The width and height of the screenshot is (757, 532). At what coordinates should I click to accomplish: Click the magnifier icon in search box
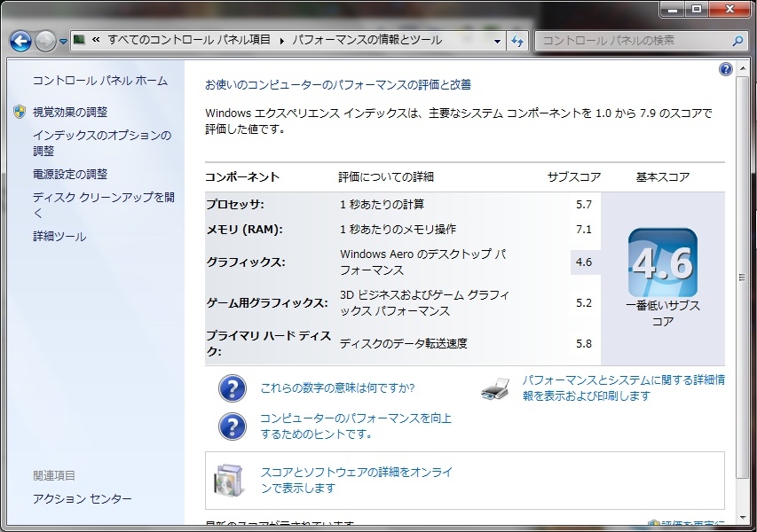[737, 41]
